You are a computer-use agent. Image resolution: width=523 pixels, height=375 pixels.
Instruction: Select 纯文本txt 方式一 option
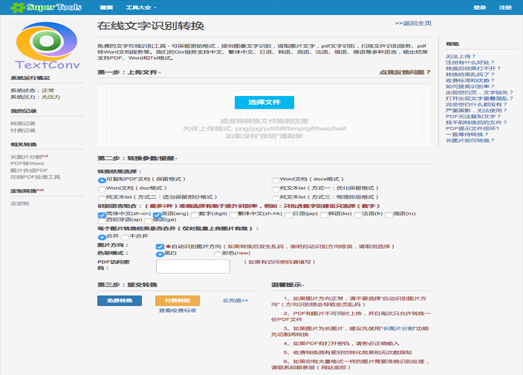tap(275, 189)
